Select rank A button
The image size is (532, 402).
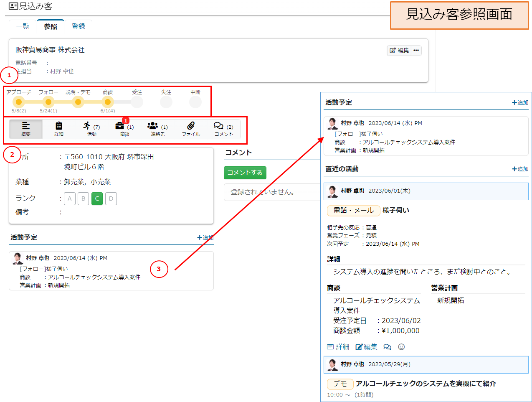[x=70, y=198]
